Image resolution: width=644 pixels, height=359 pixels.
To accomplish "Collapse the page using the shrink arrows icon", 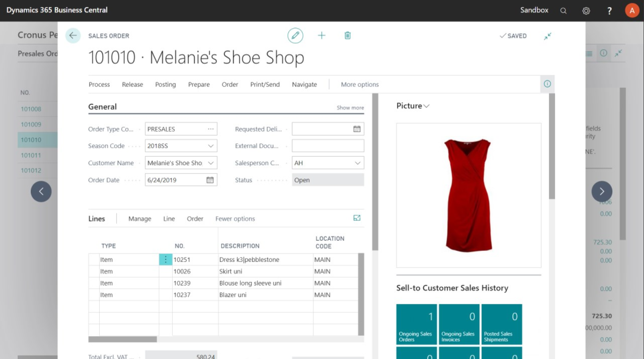I will pos(547,36).
